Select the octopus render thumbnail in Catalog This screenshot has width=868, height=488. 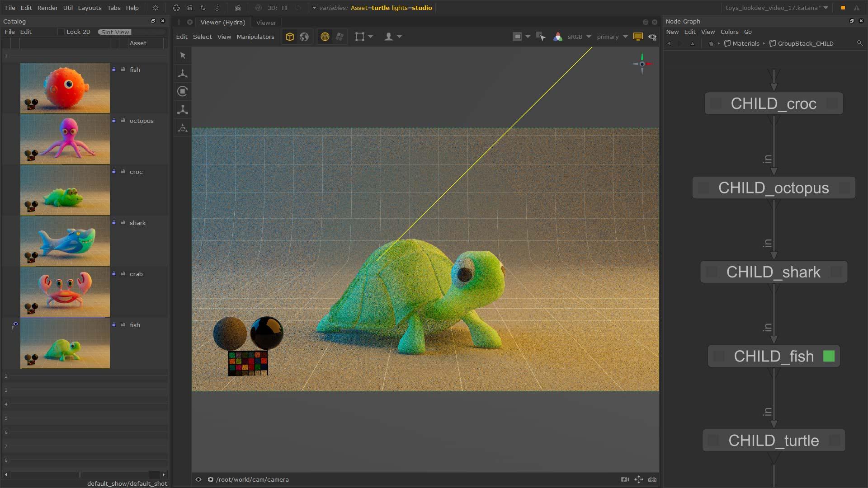pyautogui.click(x=65, y=139)
